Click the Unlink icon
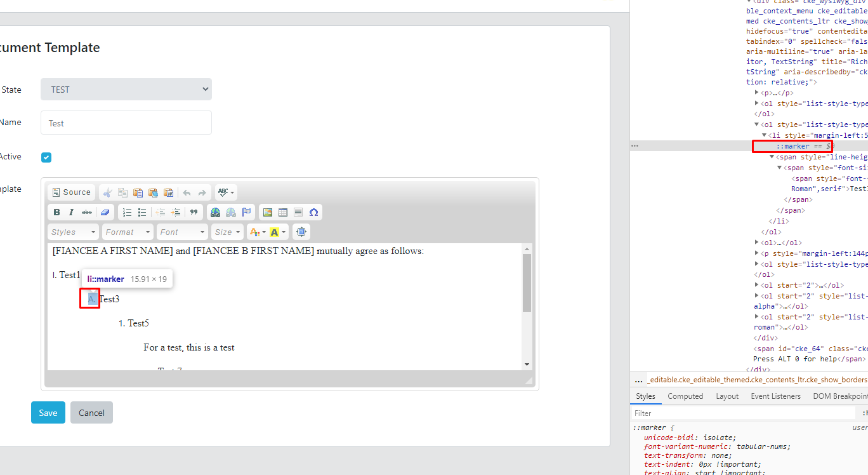Screen dimensions: 868x475 point(231,212)
